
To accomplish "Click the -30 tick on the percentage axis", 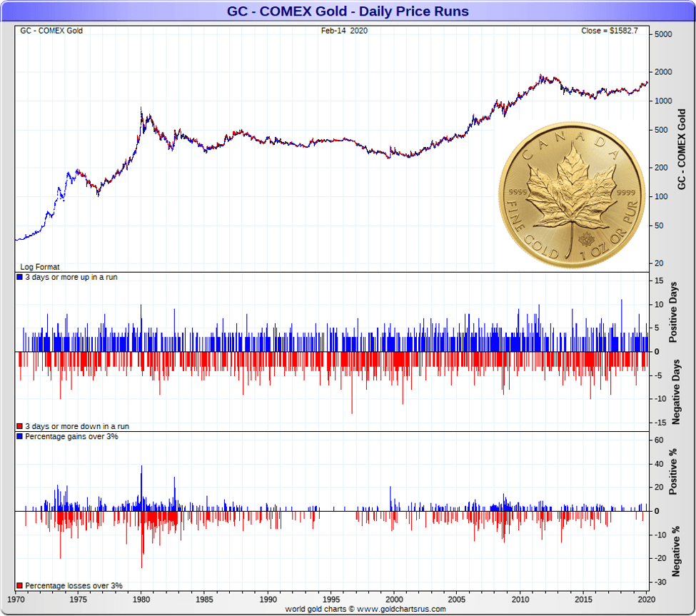I will (661, 582).
